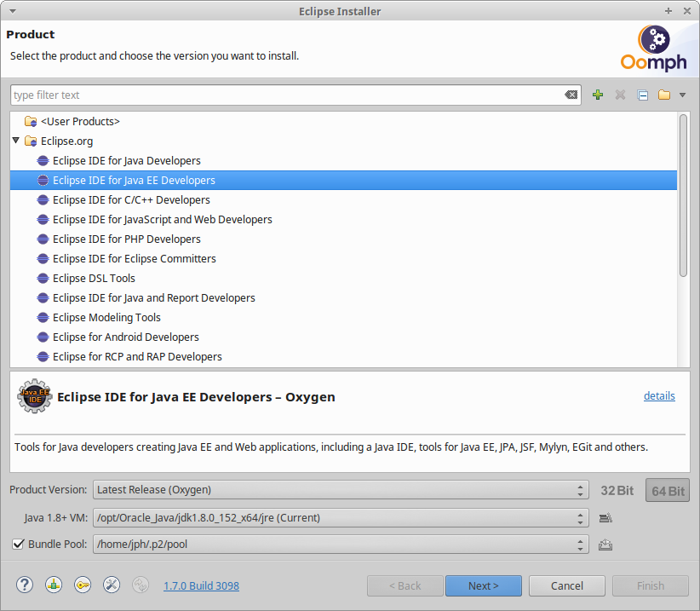This screenshot has width=700, height=611.
Task: Open the 1.7.0 Build 3098 link
Action: coord(201,585)
